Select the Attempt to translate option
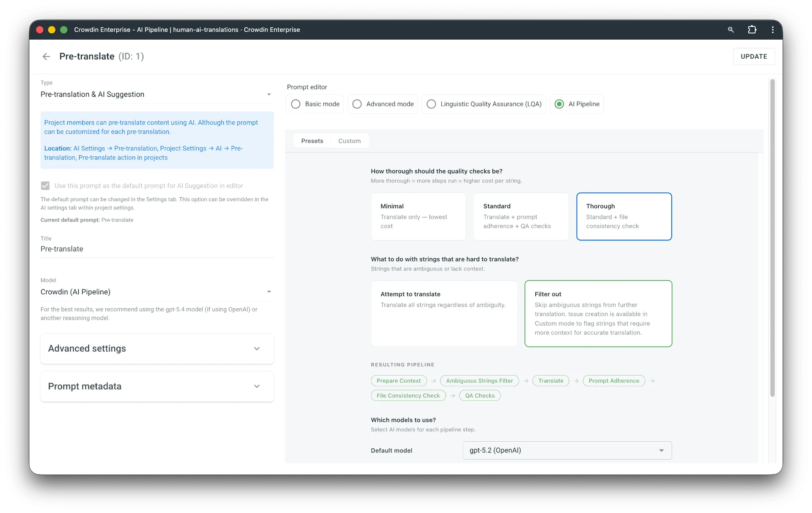The height and width of the screenshot is (513, 812). pos(444,313)
